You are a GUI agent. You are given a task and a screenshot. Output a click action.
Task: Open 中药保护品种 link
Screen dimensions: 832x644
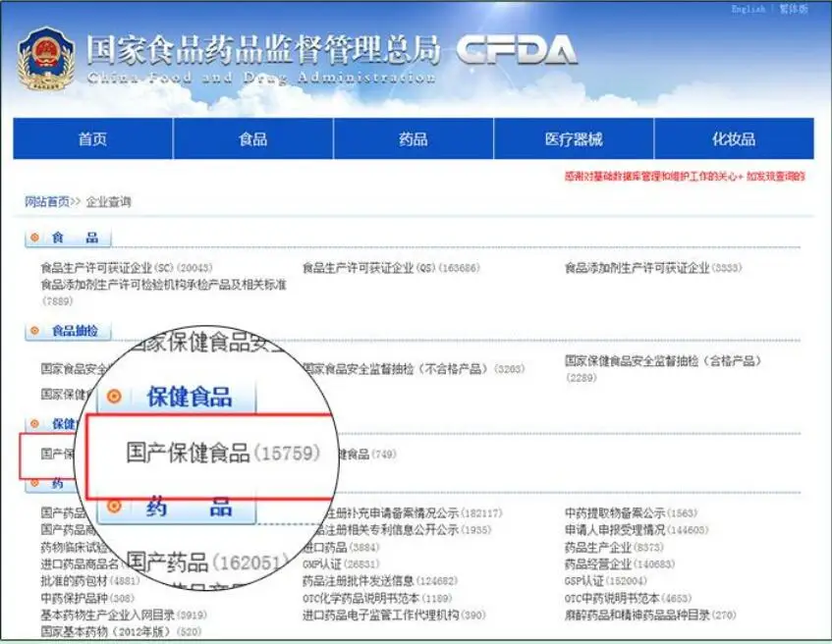tap(87, 598)
